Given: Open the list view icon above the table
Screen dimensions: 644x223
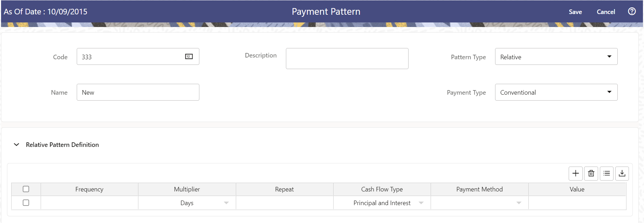Looking at the screenshot, I should [607, 173].
